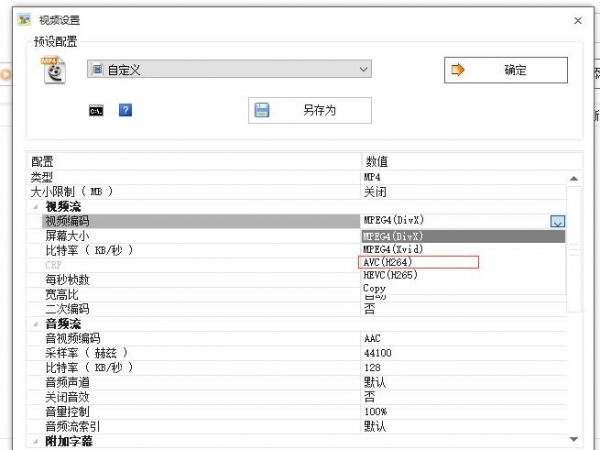Click the blue help question mark icon
This screenshot has height=450, width=600.
point(125,110)
